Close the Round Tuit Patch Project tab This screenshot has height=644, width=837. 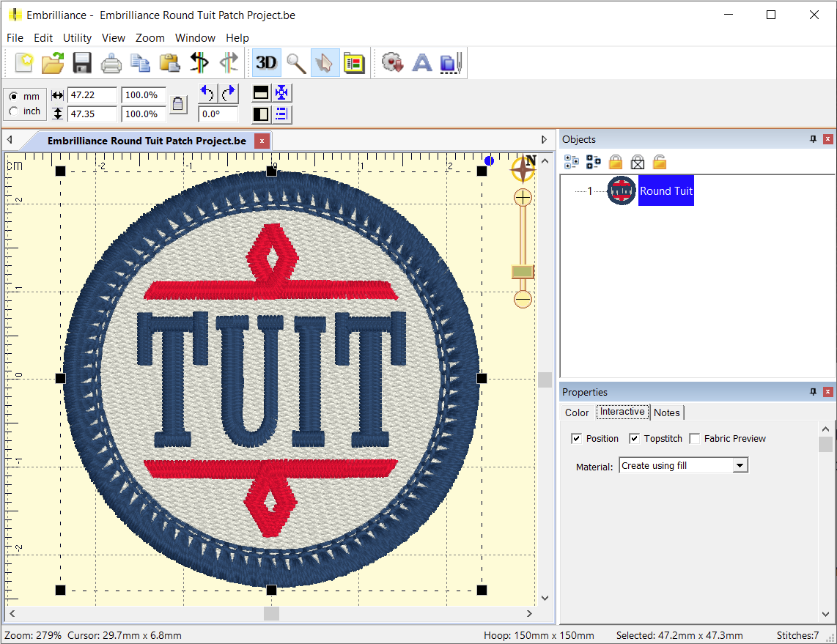262,141
